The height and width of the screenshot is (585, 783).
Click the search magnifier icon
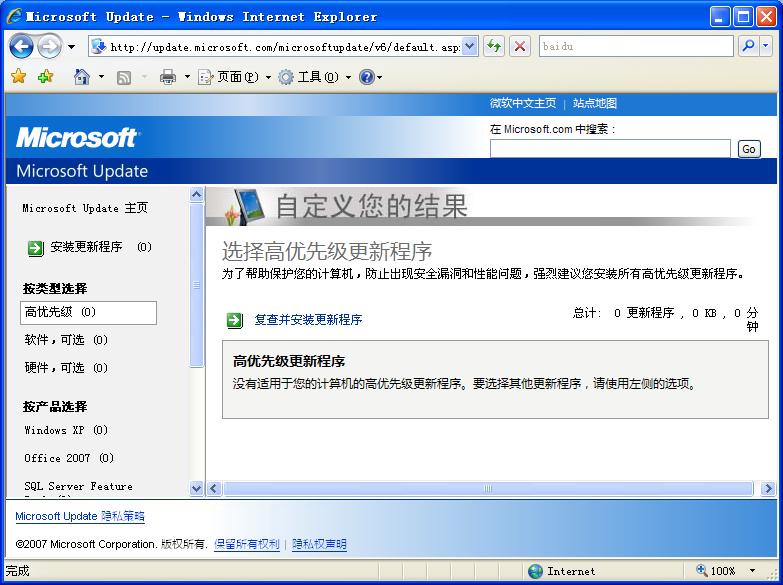(x=749, y=46)
